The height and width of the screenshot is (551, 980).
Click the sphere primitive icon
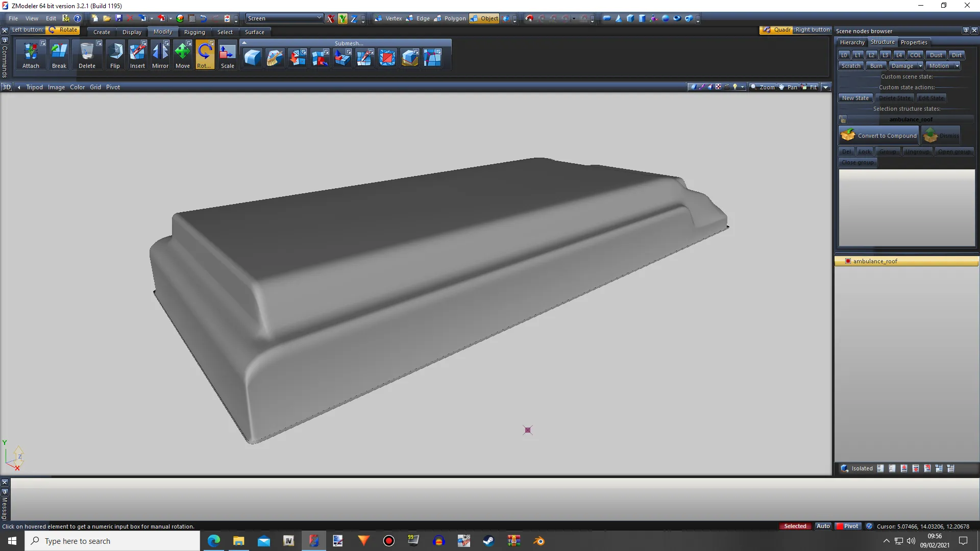(x=665, y=18)
